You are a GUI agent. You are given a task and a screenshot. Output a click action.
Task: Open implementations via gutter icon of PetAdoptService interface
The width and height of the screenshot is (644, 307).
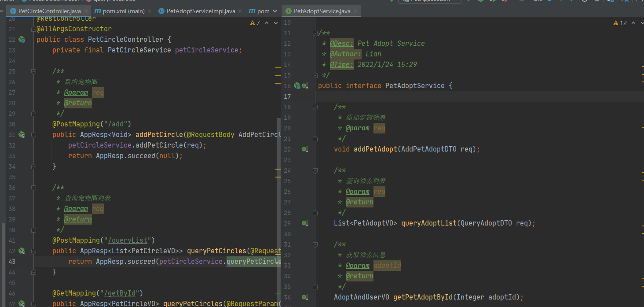tap(305, 85)
